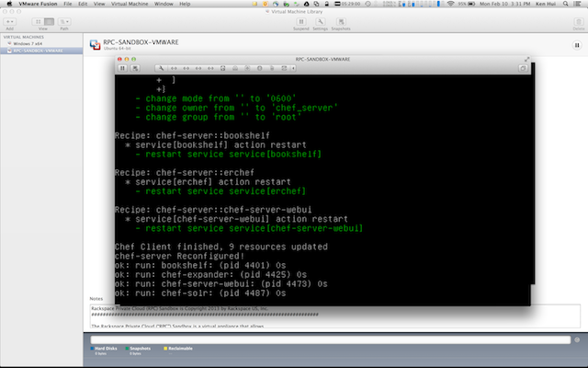Open VM settings wrench icon in VM window
The height and width of the screenshot is (368, 588).
[x=161, y=68]
